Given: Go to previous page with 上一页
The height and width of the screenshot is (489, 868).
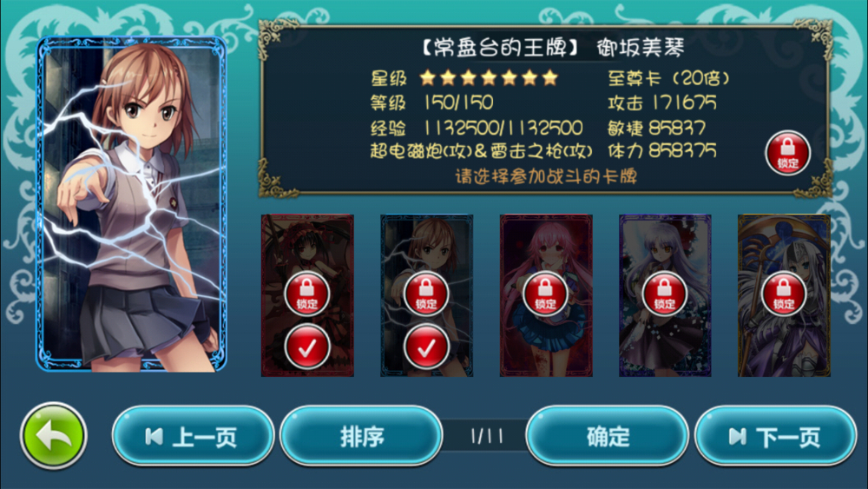Looking at the screenshot, I should (x=193, y=436).
